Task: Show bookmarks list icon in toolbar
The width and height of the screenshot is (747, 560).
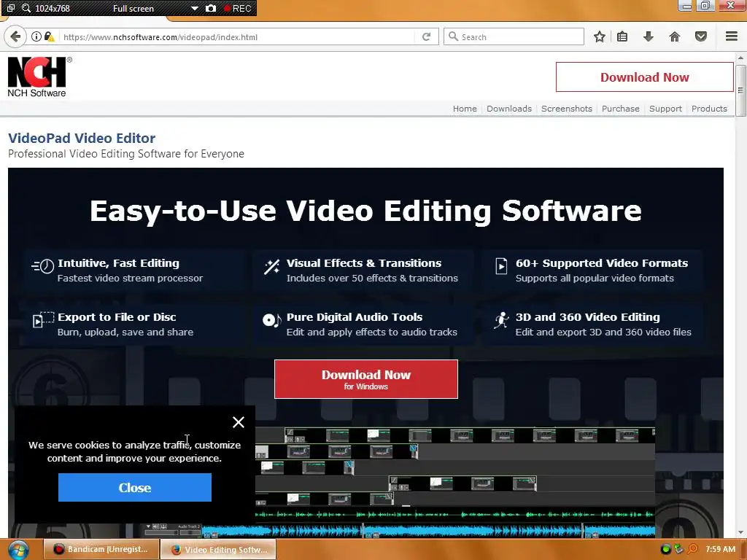Action: click(x=622, y=36)
